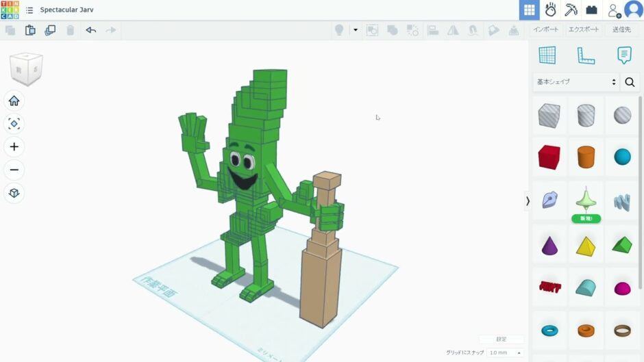Viewport: 644px width, 362px height.
Task: Open the Notes tool
Action: tap(623, 55)
